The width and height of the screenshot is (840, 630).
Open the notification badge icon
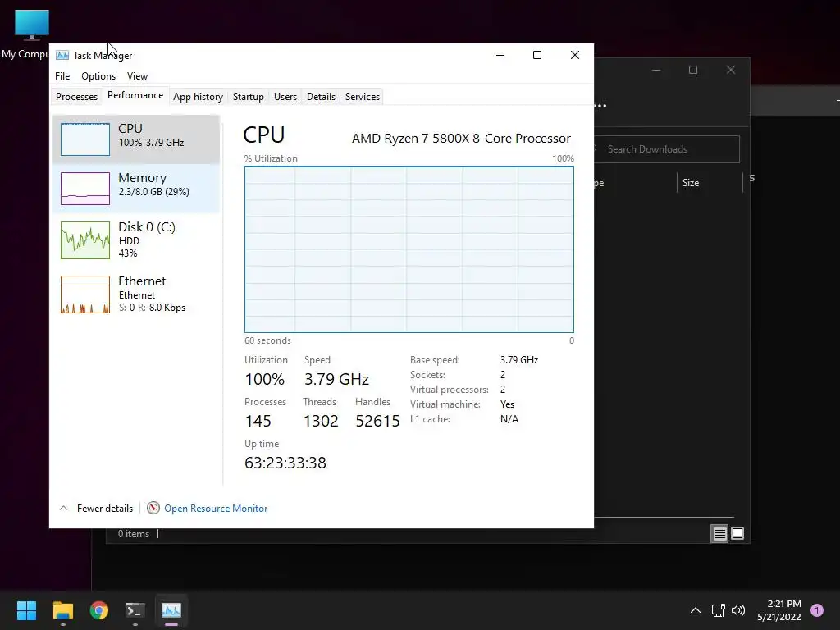coord(817,609)
